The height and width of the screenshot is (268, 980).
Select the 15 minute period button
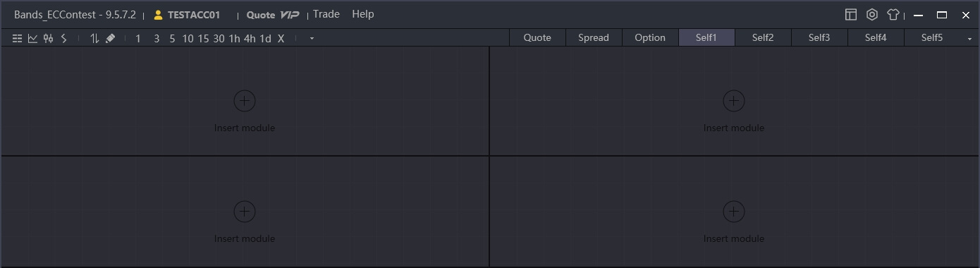click(x=203, y=39)
